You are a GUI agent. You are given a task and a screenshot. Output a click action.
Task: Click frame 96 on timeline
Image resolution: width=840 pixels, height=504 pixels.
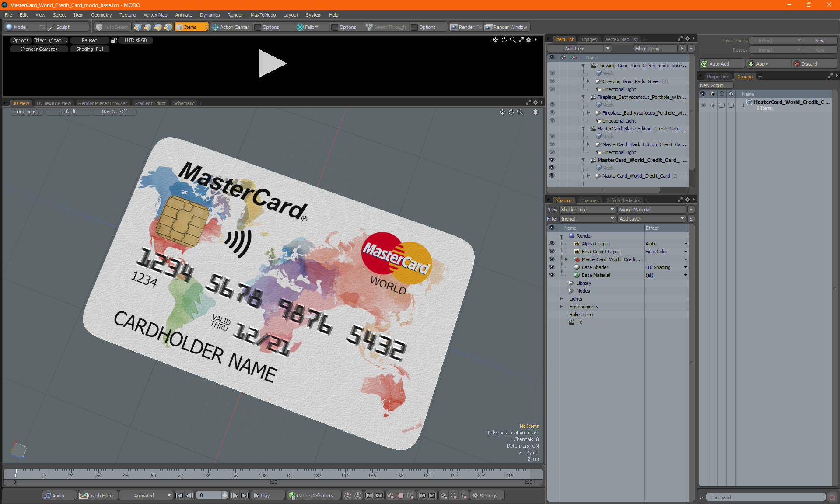click(x=235, y=476)
